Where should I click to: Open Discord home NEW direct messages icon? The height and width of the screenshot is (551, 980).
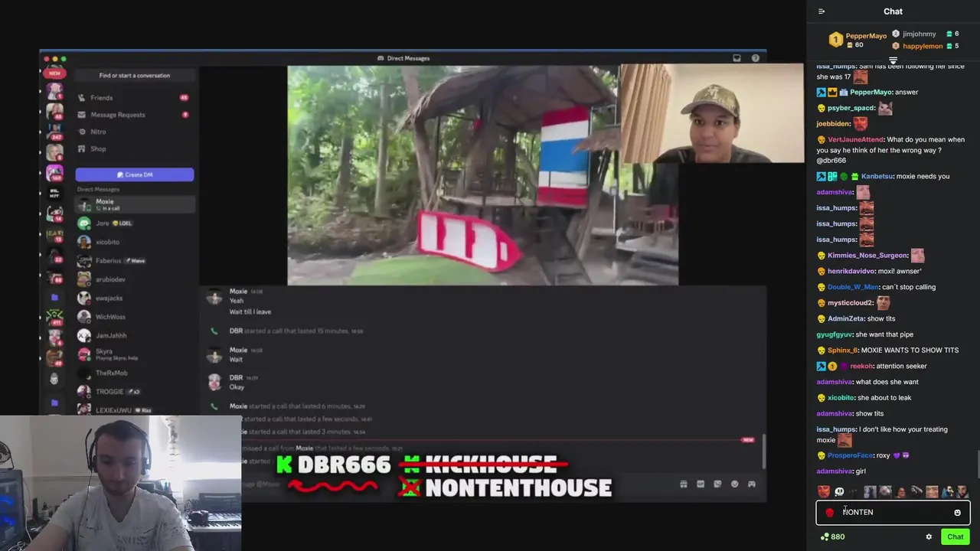click(x=54, y=73)
